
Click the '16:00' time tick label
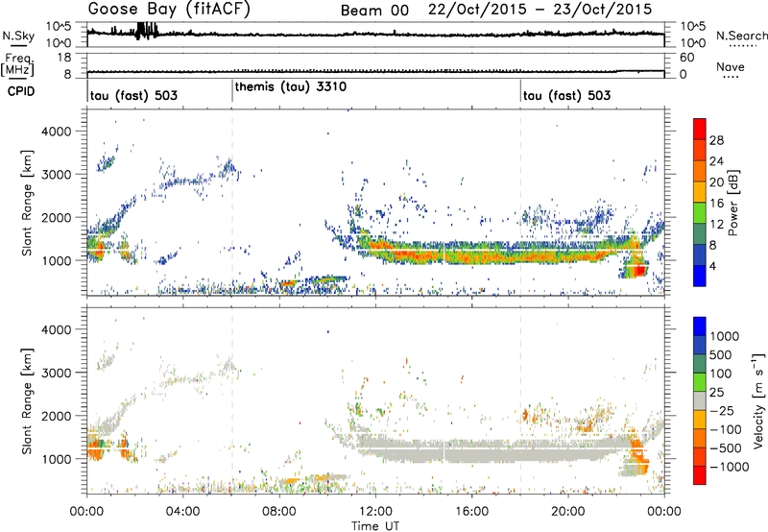coord(471,512)
